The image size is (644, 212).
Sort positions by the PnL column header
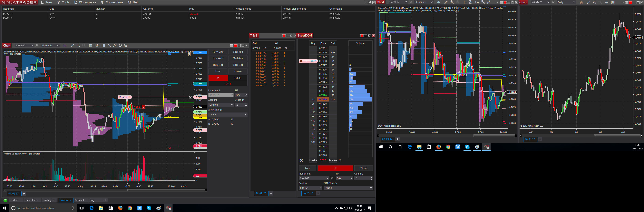pyautogui.click(x=211, y=9)
